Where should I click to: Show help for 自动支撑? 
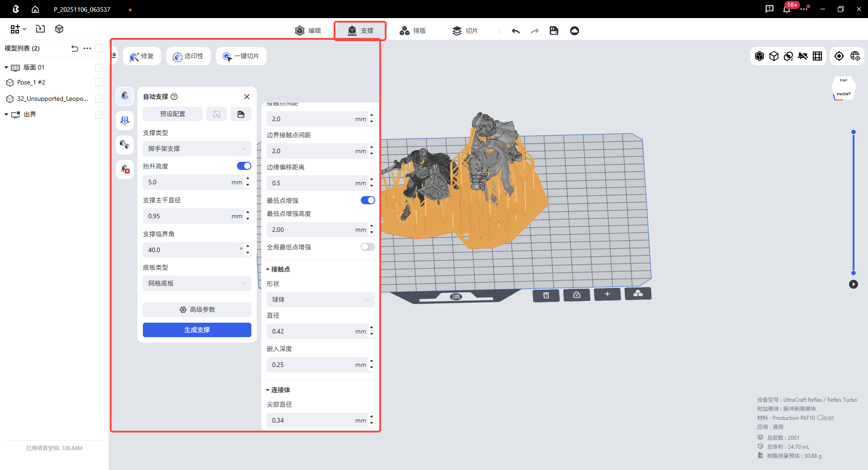click(x=174, y=97)
